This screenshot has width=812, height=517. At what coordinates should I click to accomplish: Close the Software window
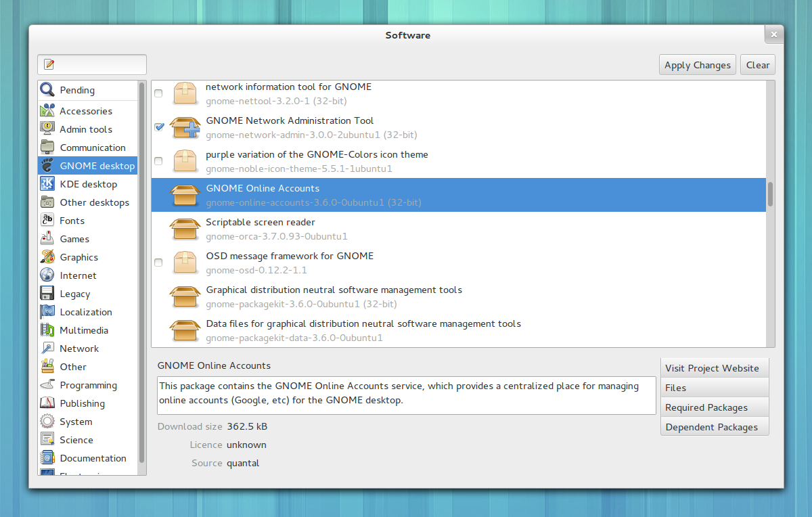click(775, 34)
